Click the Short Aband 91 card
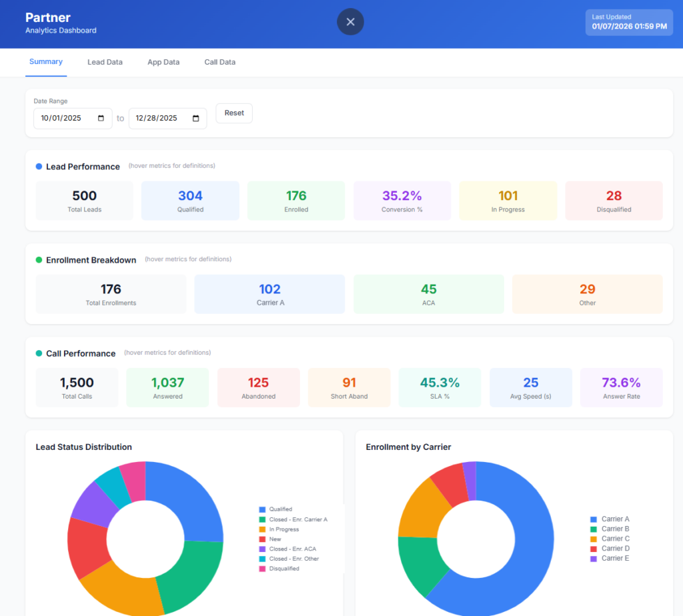The image size is (683, 616). click(350, 387)
